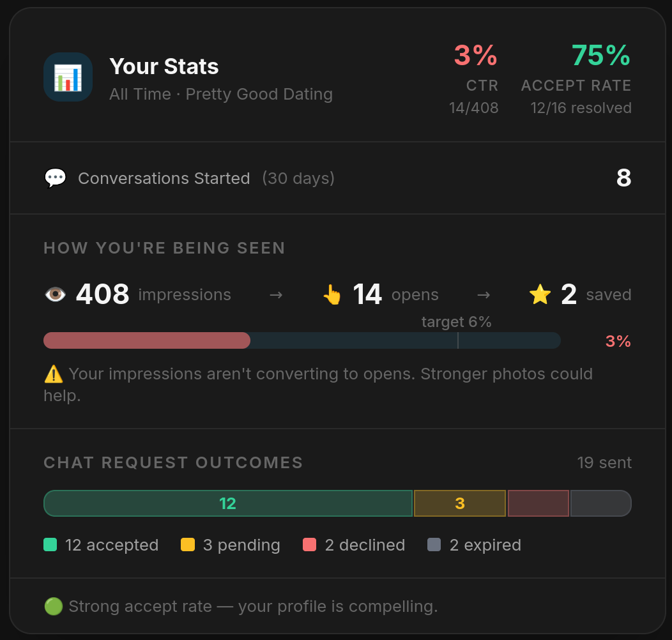This screenshot has width=672, height=640.
Task: Toggle the accepted legend swatch
Action: (50, 544)
